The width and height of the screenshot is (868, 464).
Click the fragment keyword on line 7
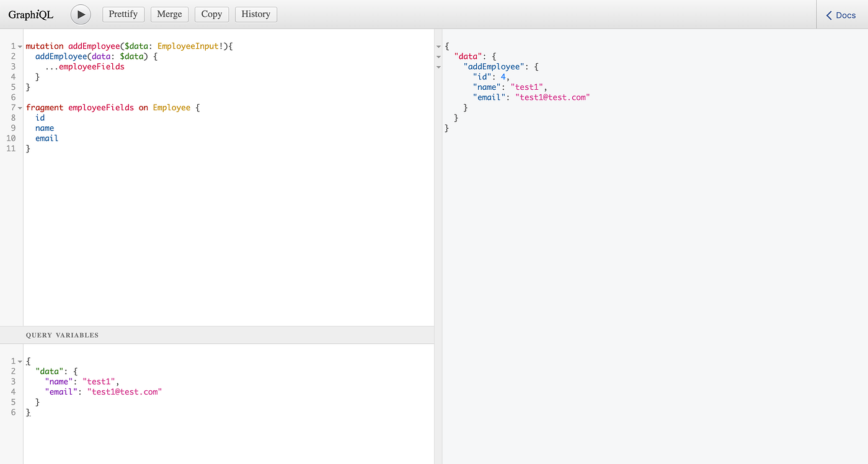point(43,107)
